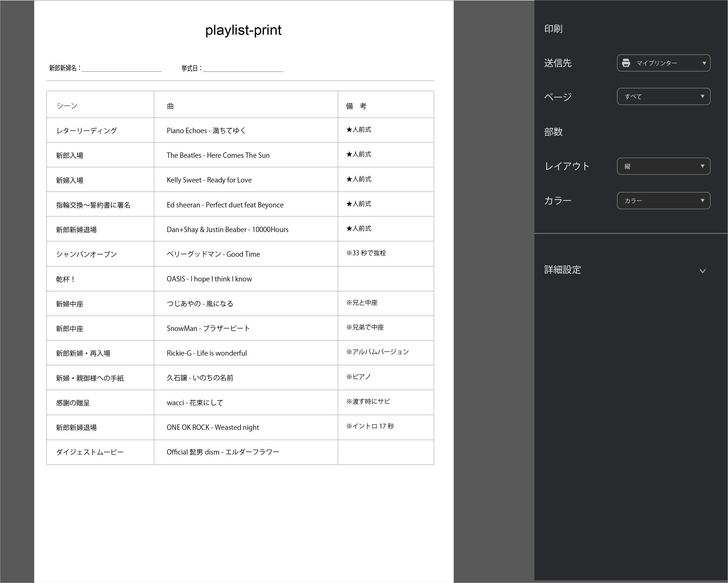The width and height of the screenshot is (728, 583).
Task: Open the ページ すべて dropdown
Action: 664,97
